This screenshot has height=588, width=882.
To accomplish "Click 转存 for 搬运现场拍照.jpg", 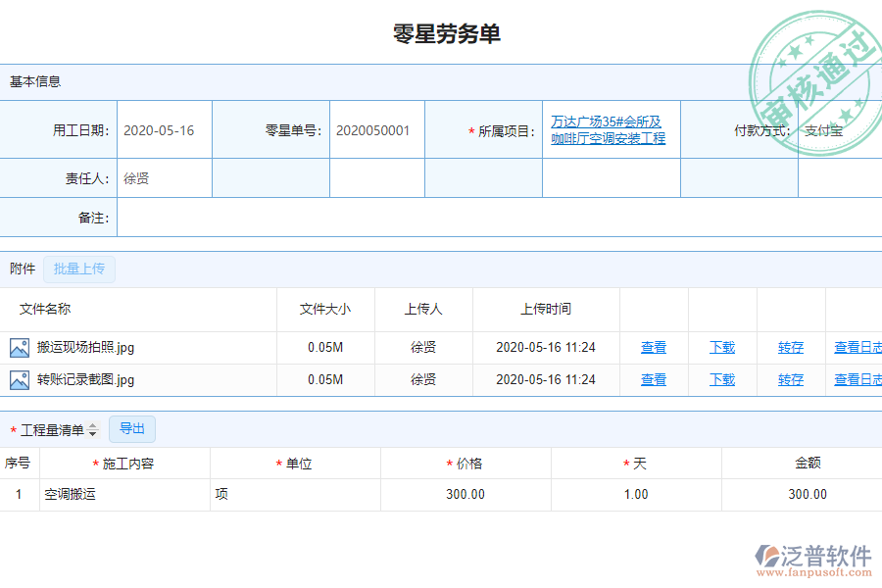I will point(790,347).
